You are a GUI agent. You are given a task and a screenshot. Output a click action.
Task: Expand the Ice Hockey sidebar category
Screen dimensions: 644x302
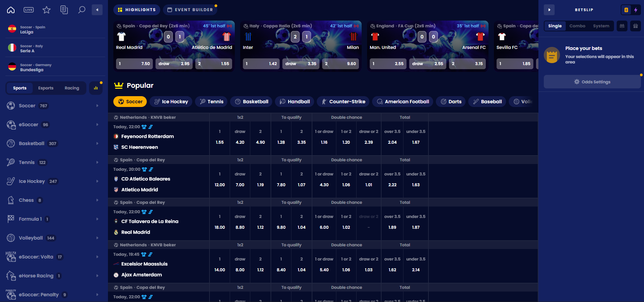coord(54,181)
